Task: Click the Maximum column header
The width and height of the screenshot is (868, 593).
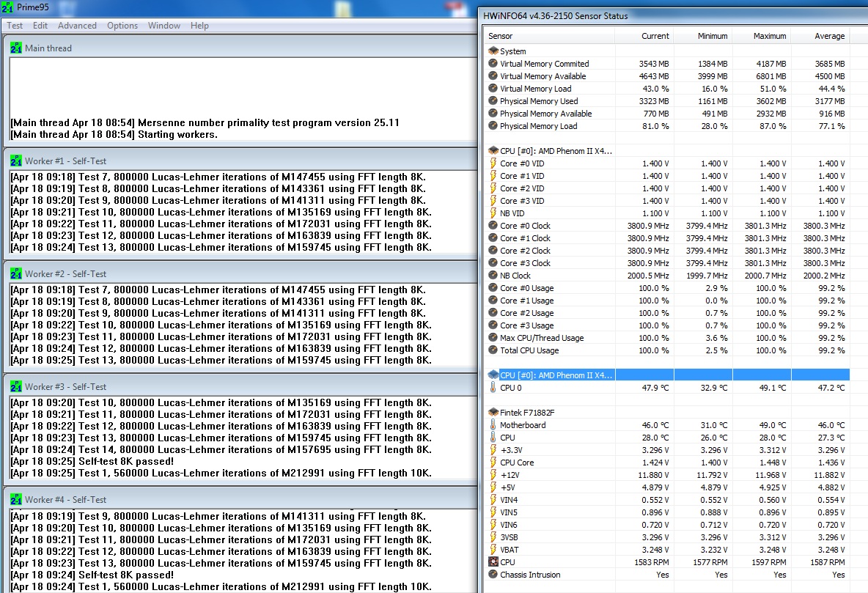Action: click(762, 36)
